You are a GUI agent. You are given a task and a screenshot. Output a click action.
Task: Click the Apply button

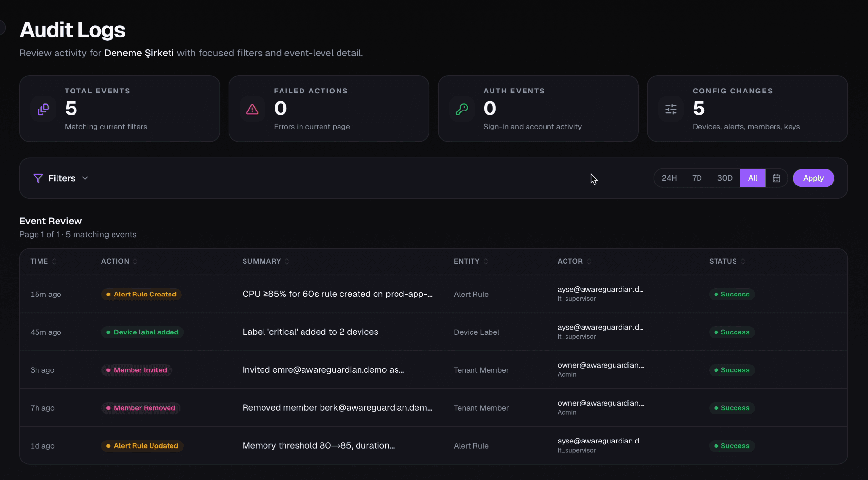pos(813,178)
